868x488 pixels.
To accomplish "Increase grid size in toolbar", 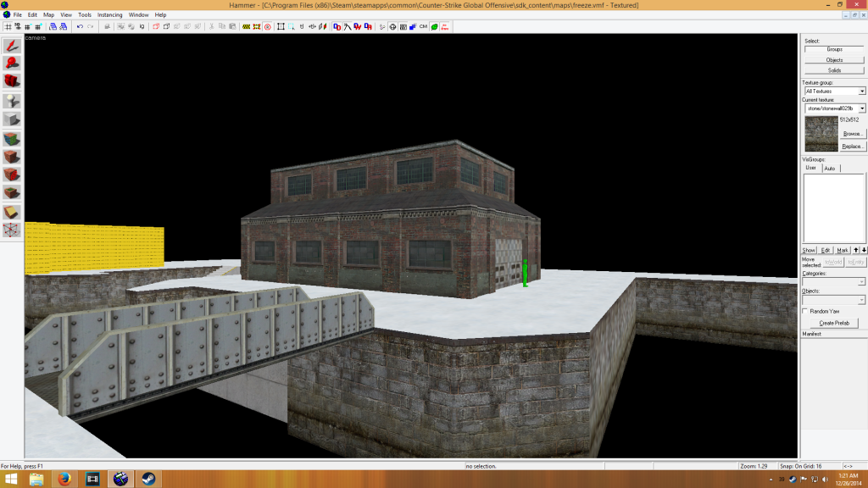I will click(x=38, y=26).
